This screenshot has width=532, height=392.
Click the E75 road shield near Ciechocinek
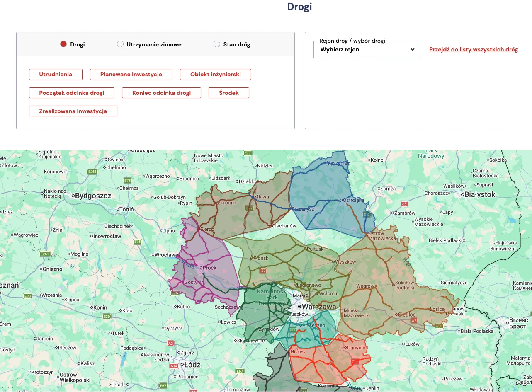pos(137,242)
